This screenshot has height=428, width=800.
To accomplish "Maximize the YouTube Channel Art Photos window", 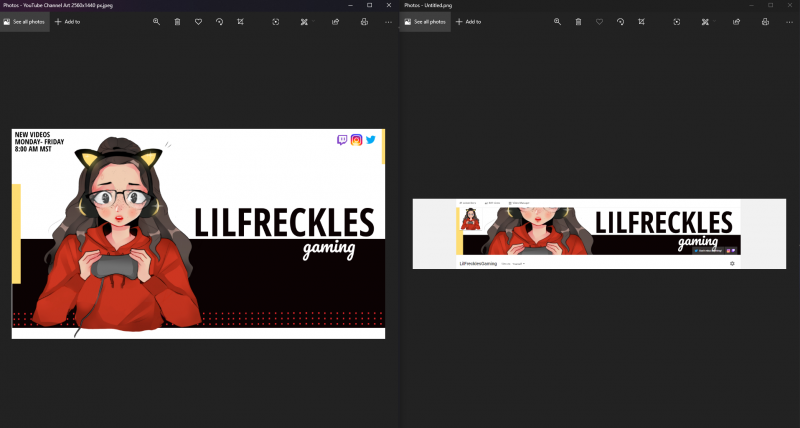I will 368,5.
